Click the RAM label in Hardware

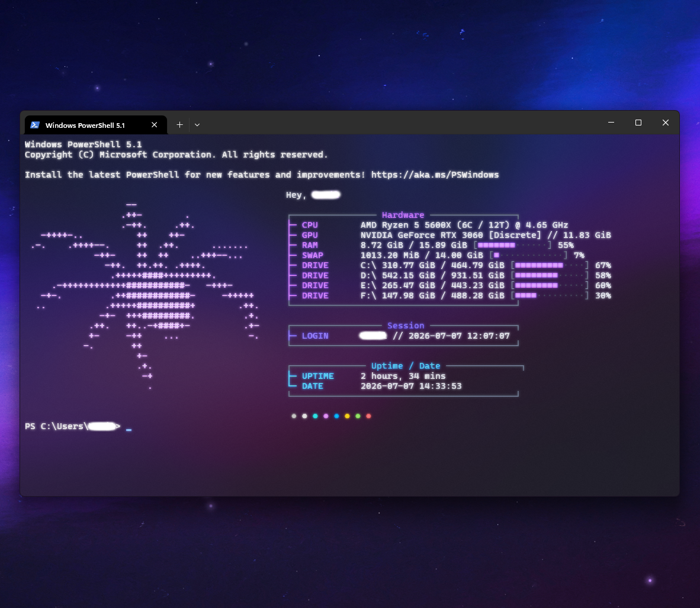tap(310, 245)
